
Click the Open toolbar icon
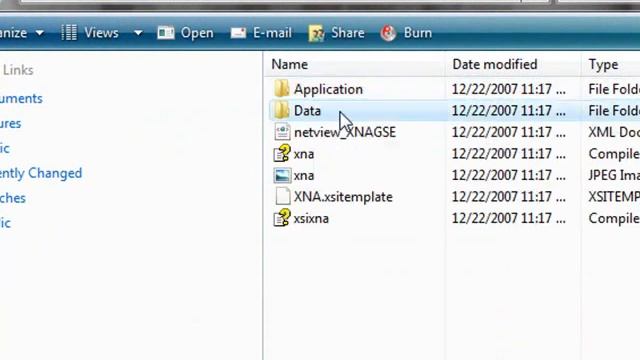166,33
